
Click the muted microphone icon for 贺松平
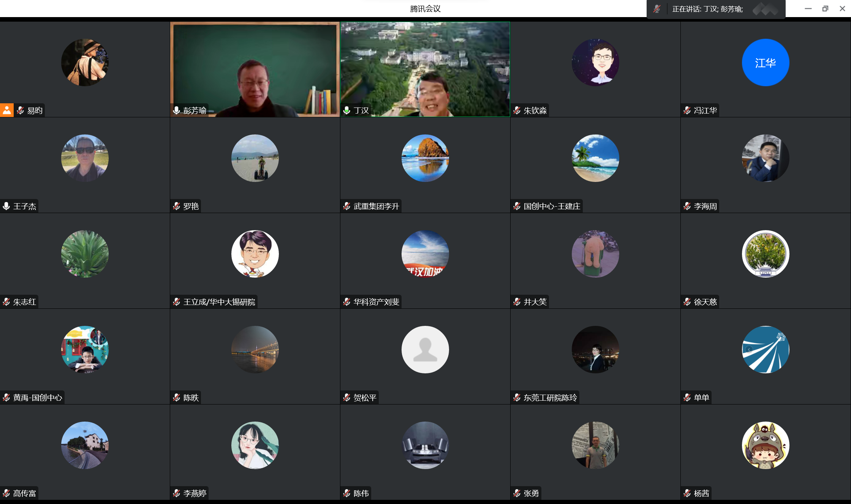coord(346,397)
